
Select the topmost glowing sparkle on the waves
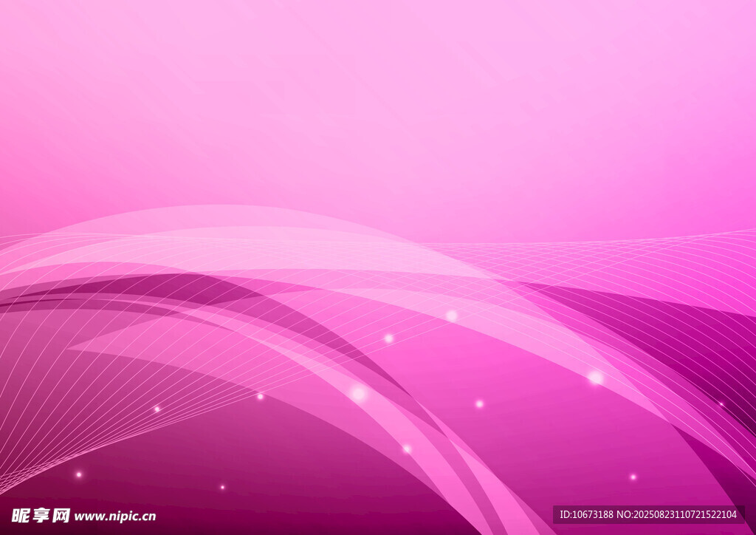451,316
